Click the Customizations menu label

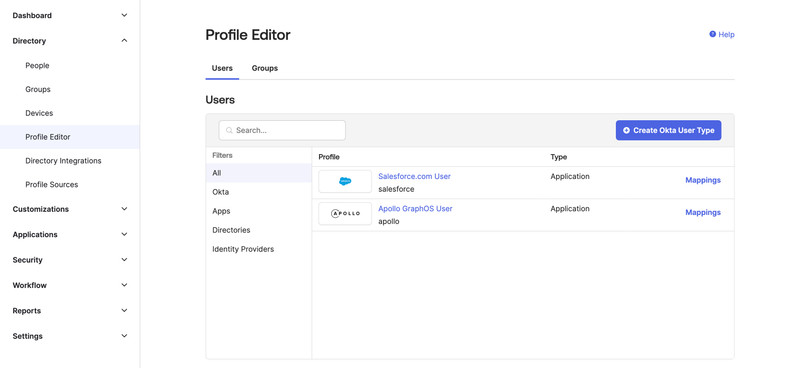pos(41,209)
